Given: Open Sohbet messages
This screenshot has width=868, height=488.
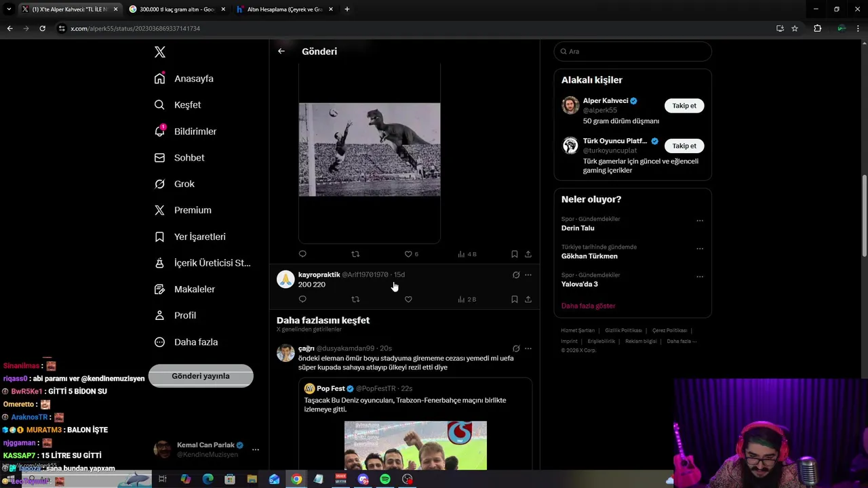Looking at the screenshot, I should click(x=179, y=158).
